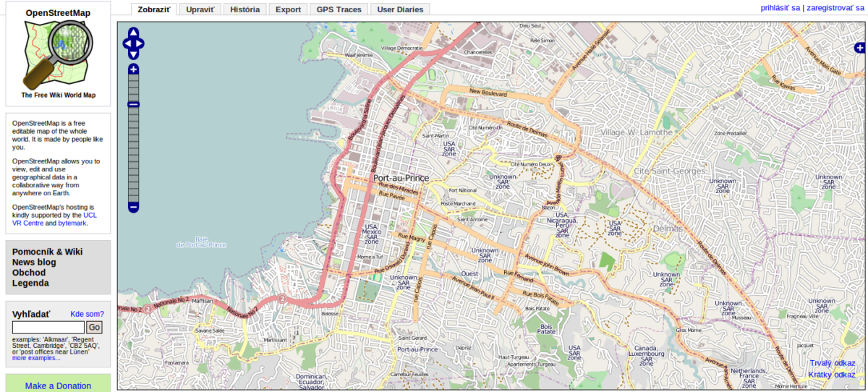868x392 pixels.
Task: Click the Saint-Martin map label
Action: [435, 135]
